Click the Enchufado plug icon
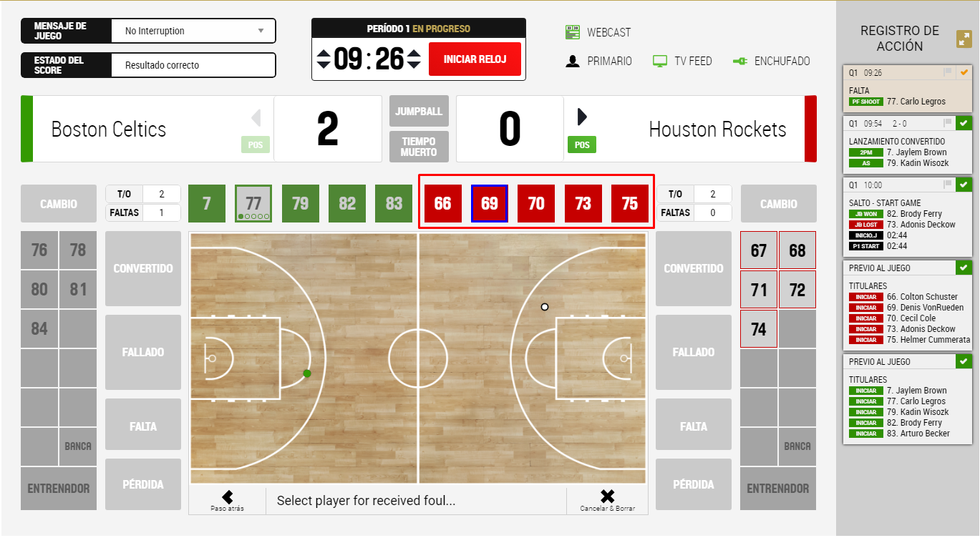This screenshot has height=543, width=980. coord(740,62)
